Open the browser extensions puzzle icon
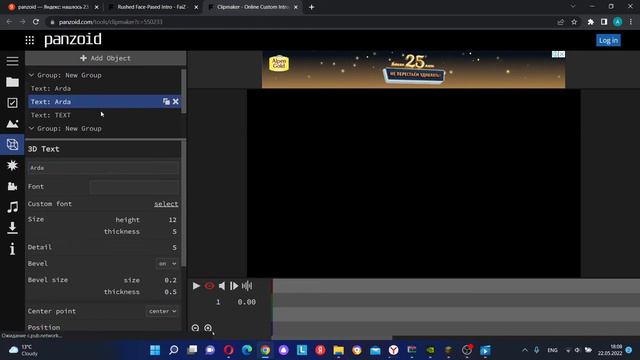640x360 pixels. point(590,22)
